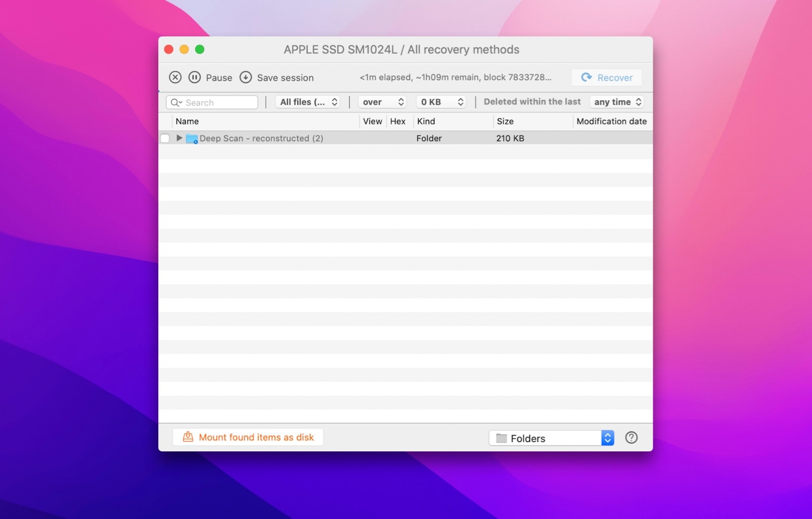Click the Recover button

(606, 77)
